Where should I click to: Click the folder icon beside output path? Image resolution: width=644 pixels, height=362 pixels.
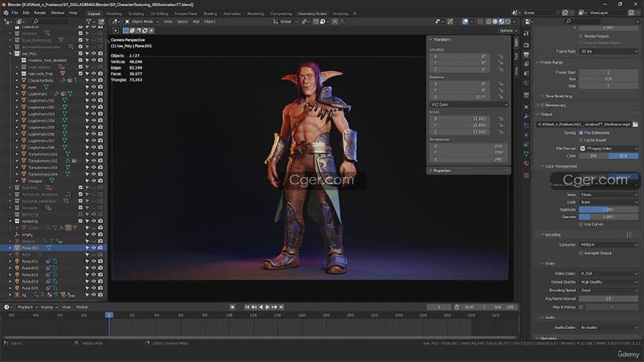(635, 124)
